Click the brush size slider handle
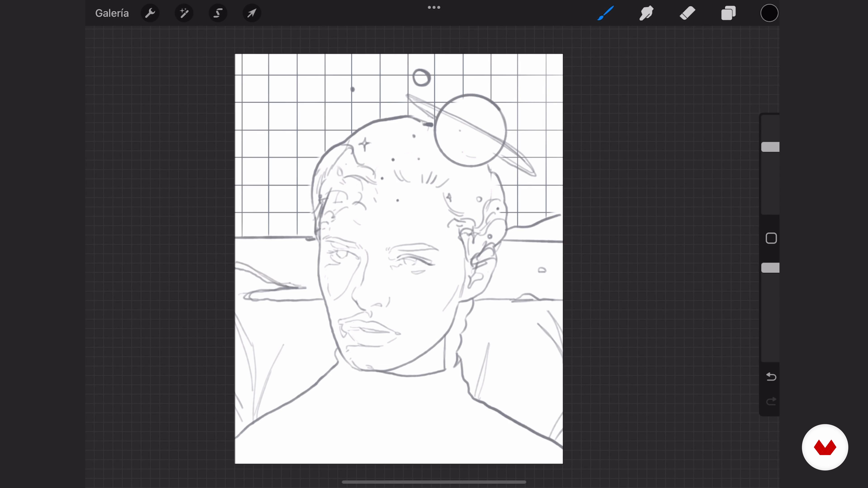The width and height of the screenshot is (868, 488). [770, 147]
